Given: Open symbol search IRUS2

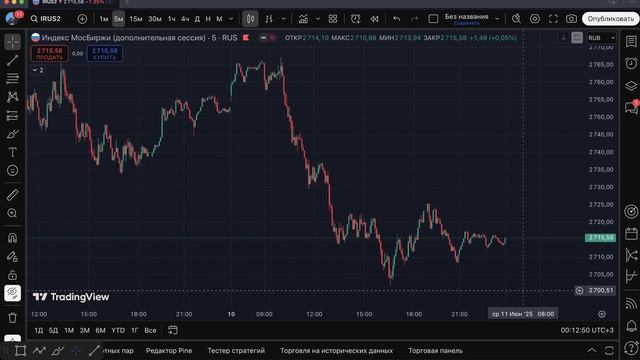Looking at the screenshot, I should [x=46, y=19].
